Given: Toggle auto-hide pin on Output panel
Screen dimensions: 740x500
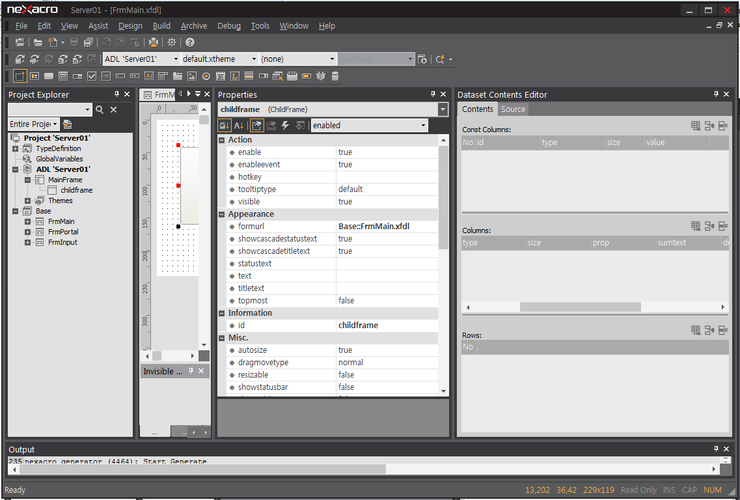Looking at the screenshot, I should coord(715,450).
